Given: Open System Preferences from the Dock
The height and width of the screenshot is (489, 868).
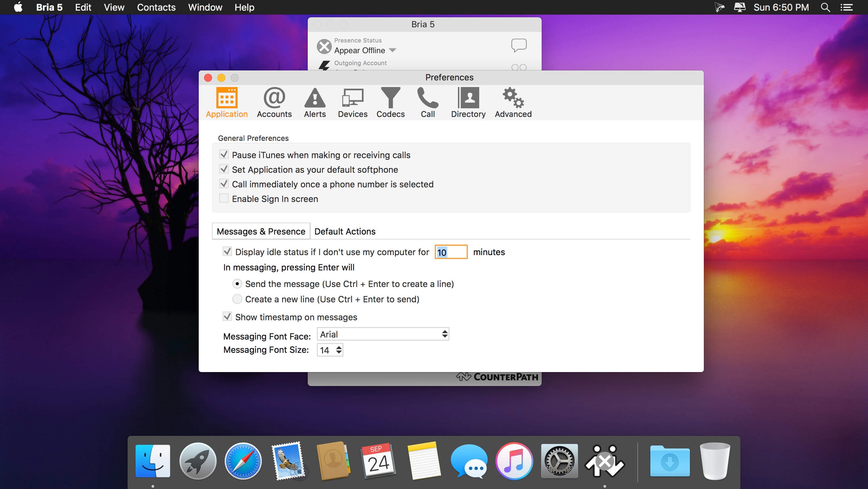Looking at the screenshot, I should [559, 461].
